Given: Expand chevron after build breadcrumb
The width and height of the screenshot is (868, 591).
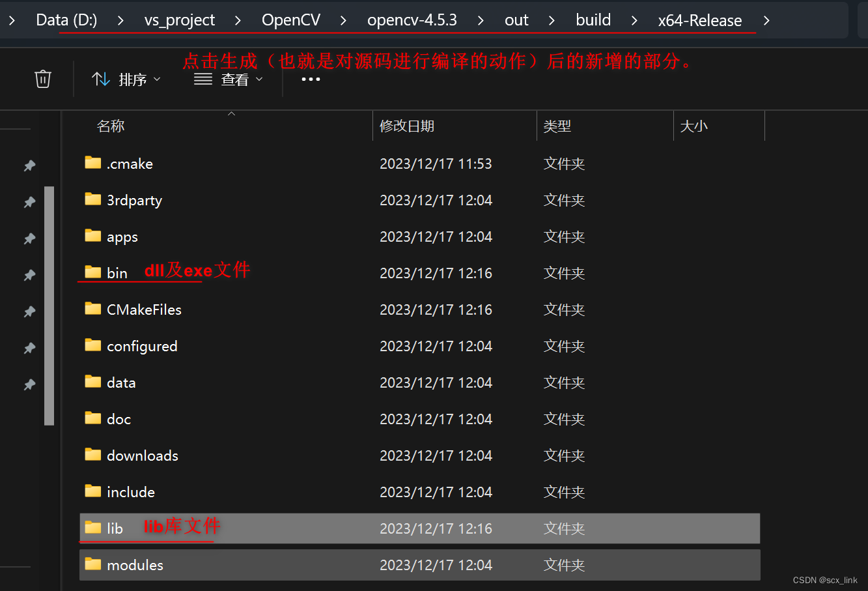Looking at the screenshot, I should (x=634, y=21).
